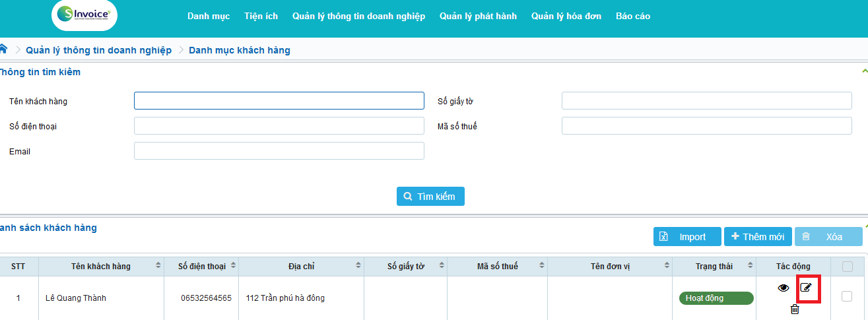Click the home breadcrumb icon
Screen dimensions: 868x320
3,49
